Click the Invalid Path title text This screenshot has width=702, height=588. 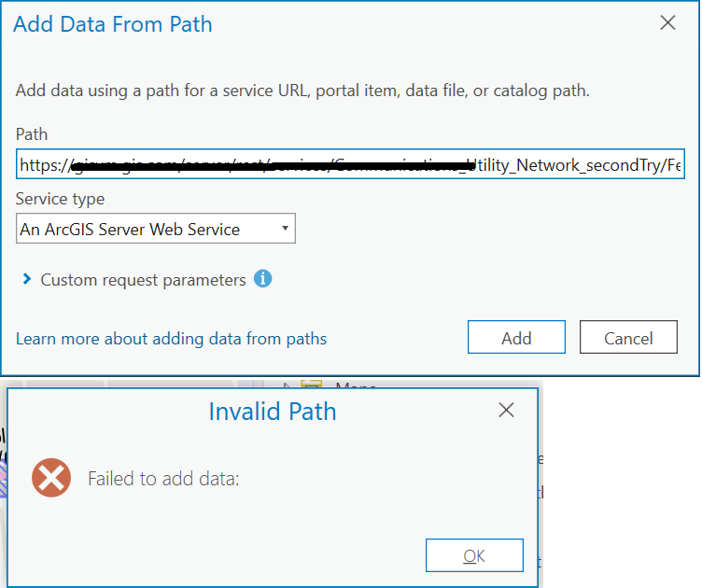[x=273, y=411]
